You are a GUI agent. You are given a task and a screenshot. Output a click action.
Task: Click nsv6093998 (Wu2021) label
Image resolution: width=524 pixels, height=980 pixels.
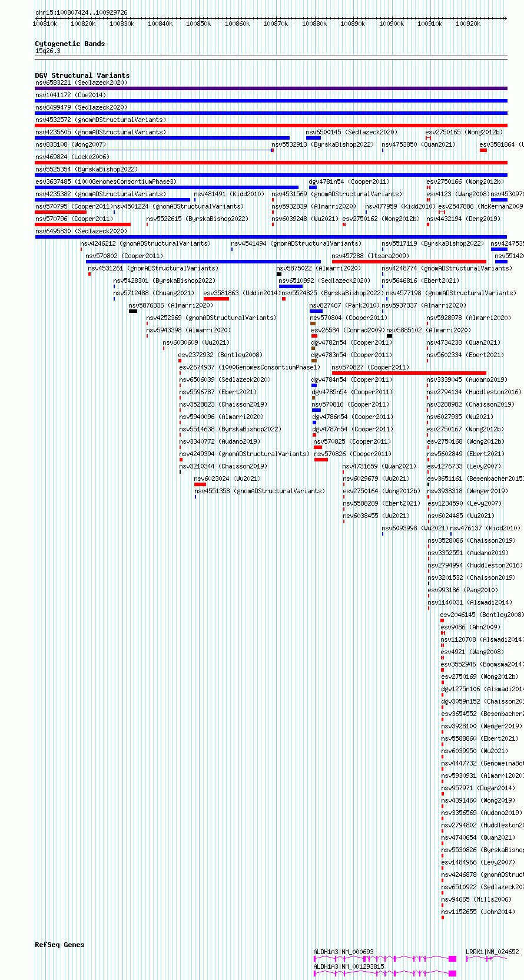[415, 528]
